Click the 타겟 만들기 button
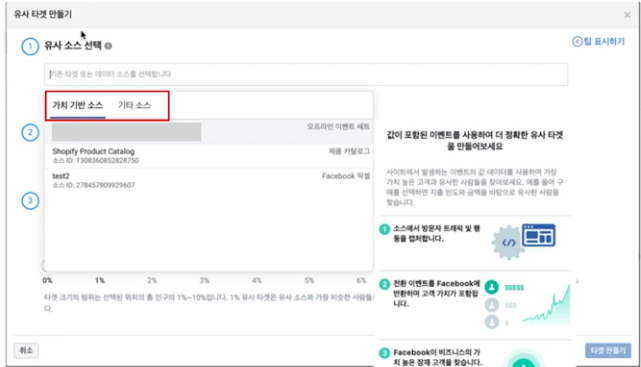Viewport: 641px width, 367px height. pos(608,351)
